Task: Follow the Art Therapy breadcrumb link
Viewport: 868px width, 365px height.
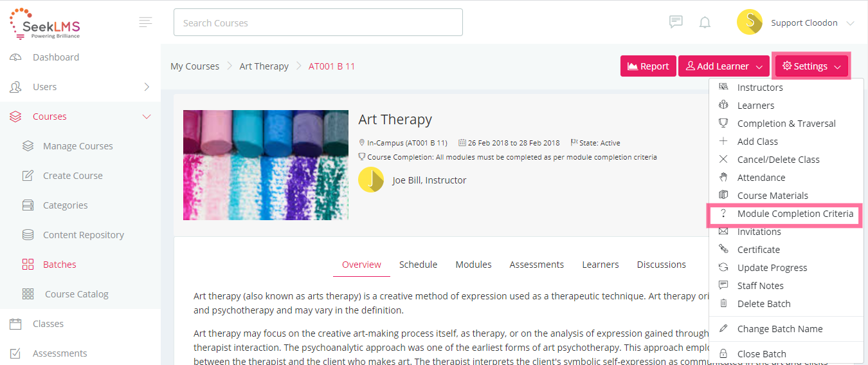Action: (x=264, y=66)
